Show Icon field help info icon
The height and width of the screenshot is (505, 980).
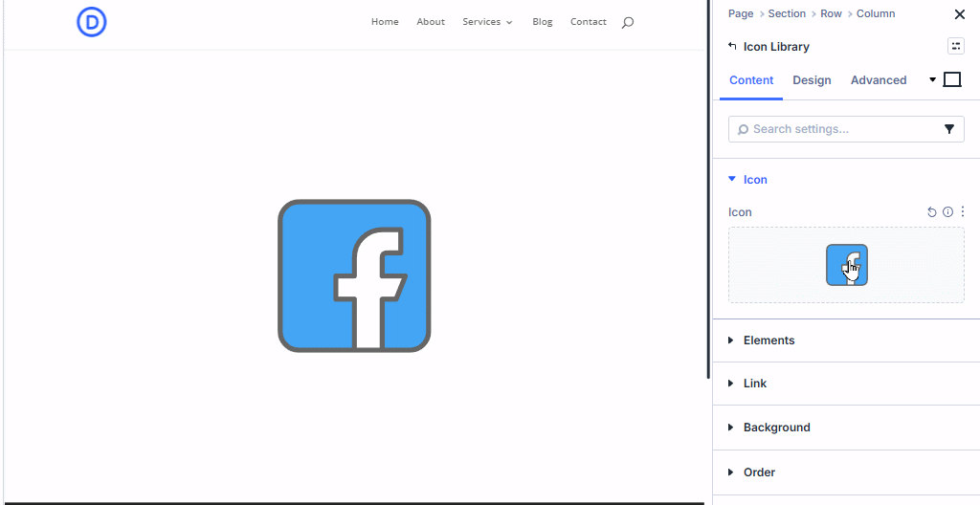pos(947,212)
